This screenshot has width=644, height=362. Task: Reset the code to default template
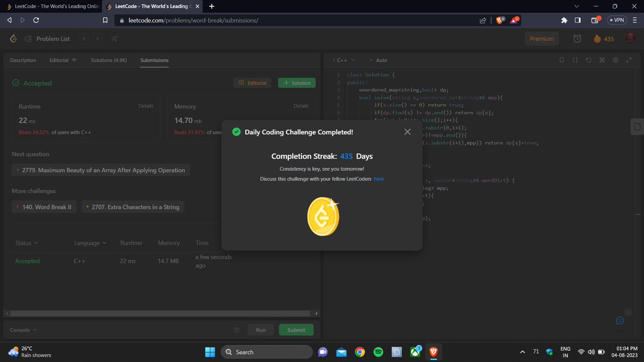click(x=588, y=60)
